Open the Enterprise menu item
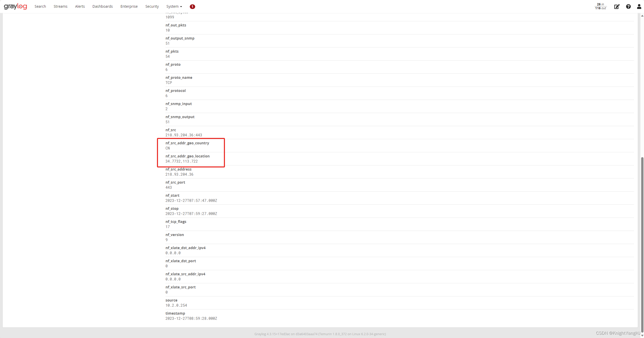This screenshot has height=338, width=644. pos(129,6)
